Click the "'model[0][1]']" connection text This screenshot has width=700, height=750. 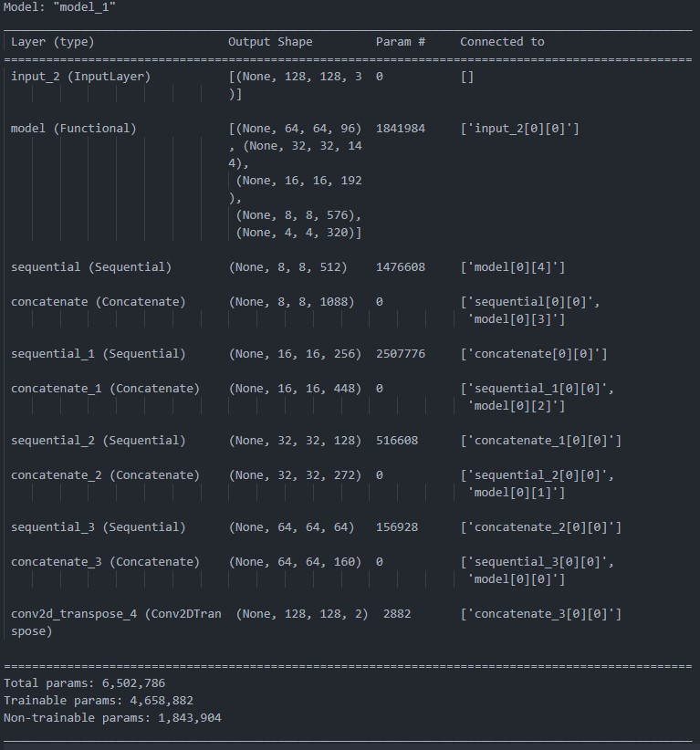(517, 493)
